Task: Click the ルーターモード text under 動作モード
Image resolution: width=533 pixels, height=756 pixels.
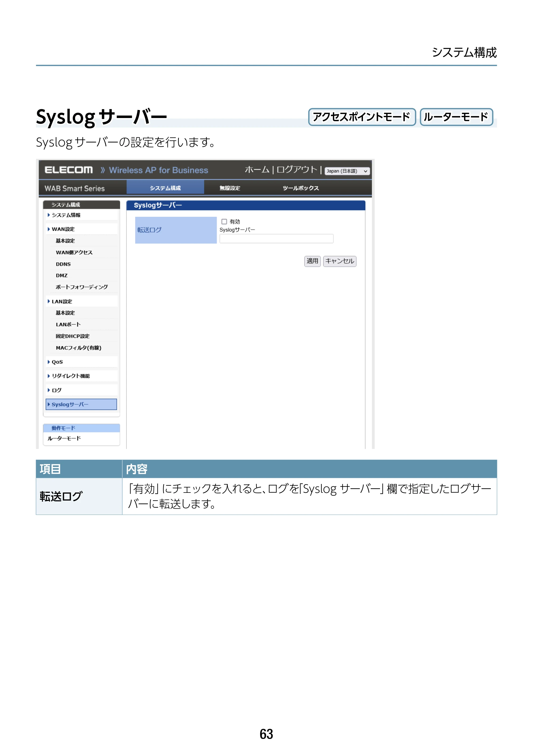Action: [x=64, y=438]
